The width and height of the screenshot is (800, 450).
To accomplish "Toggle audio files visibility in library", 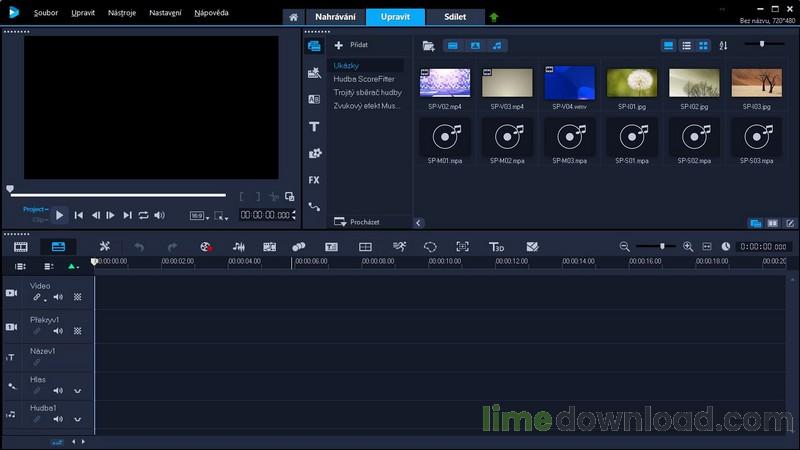I will 497,46.
